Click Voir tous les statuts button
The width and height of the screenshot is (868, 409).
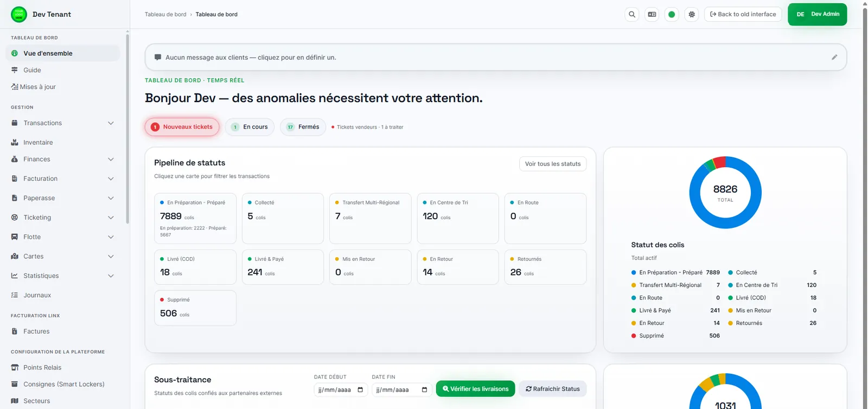tap(553, 164)
